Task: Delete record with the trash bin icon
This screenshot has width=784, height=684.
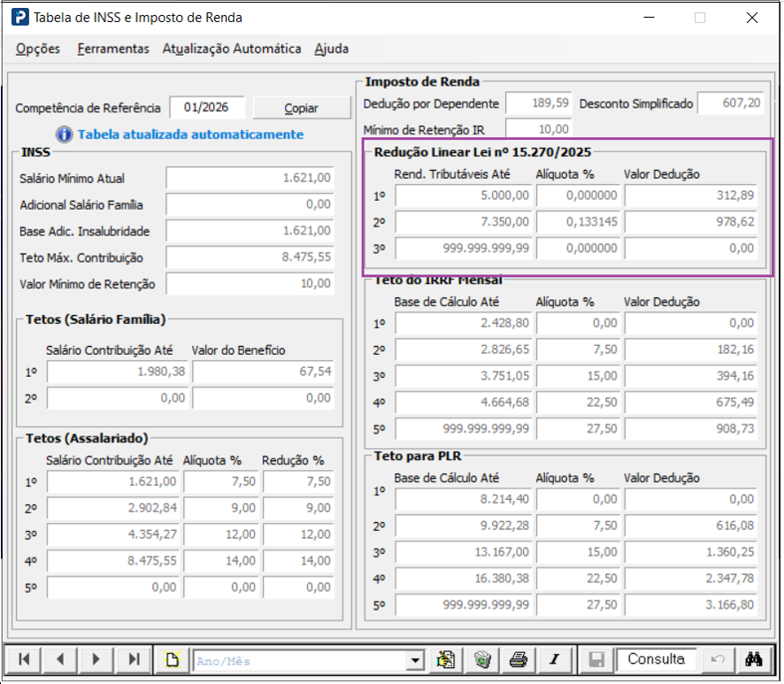Action: pyautogui.click(x=482, y=659)
